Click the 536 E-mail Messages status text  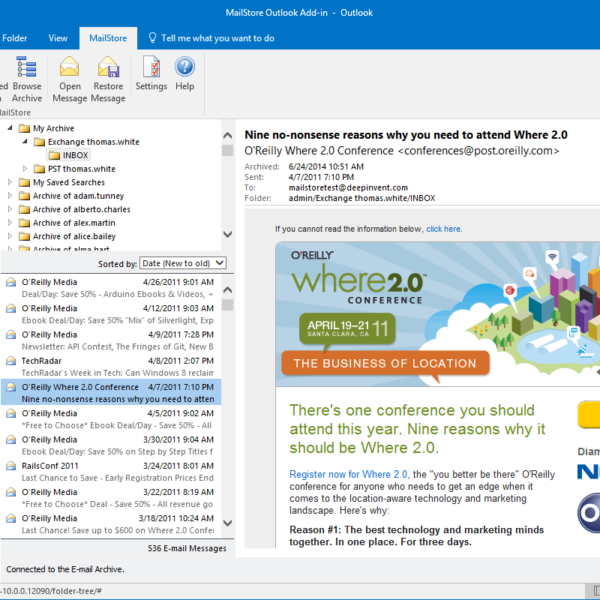[x=187, y=548]
